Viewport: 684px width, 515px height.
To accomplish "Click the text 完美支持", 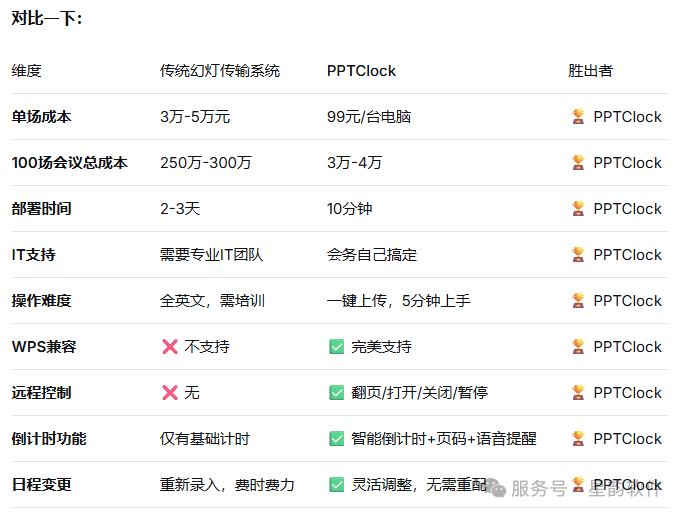I will click(381, 347).
